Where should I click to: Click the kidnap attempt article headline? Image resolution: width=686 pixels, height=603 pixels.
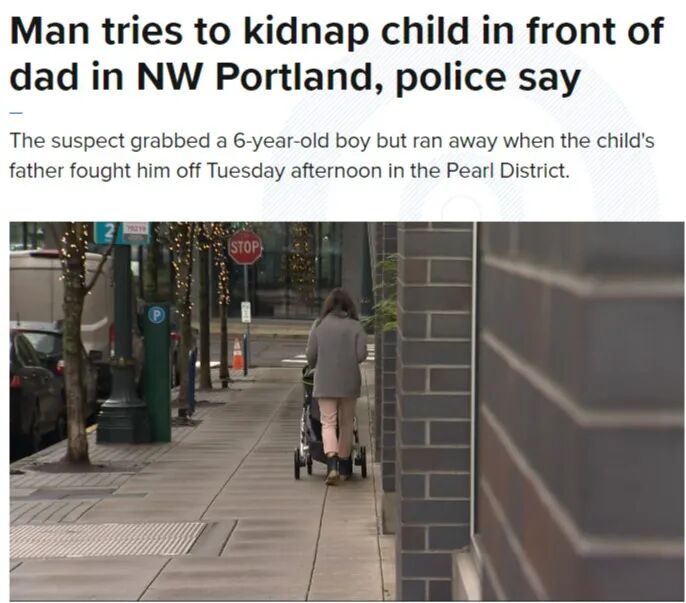click(337, 54)
